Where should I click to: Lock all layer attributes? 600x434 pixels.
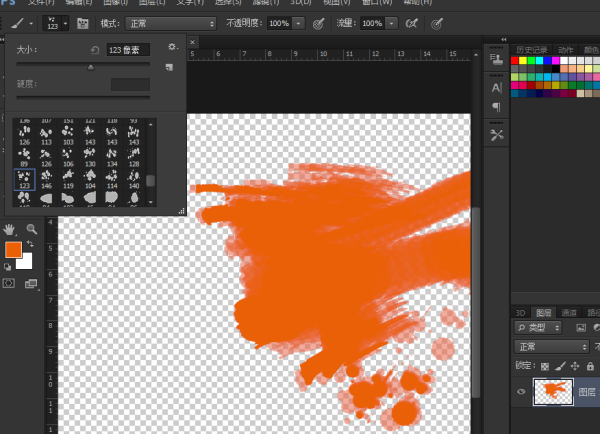590,366
